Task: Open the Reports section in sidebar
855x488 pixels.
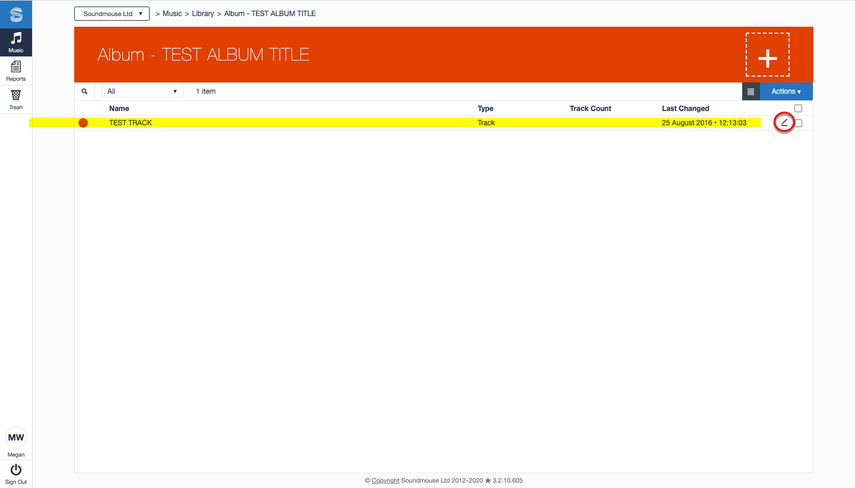Action: [x=16, y=71]
